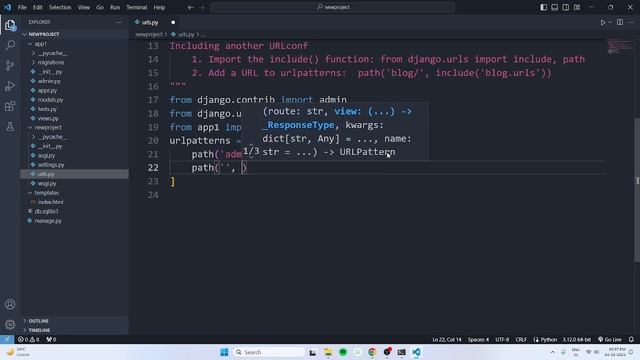The height and width of the screenshot is (360, 640).
Task: Toggle the bottom panel layout icon
Action: [554, 7]
